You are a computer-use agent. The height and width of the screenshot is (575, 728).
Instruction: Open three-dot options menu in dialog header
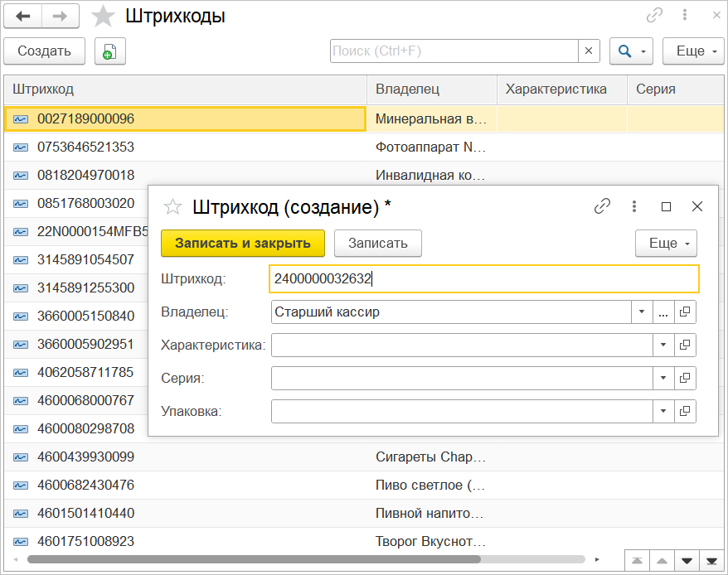(634, 207)
